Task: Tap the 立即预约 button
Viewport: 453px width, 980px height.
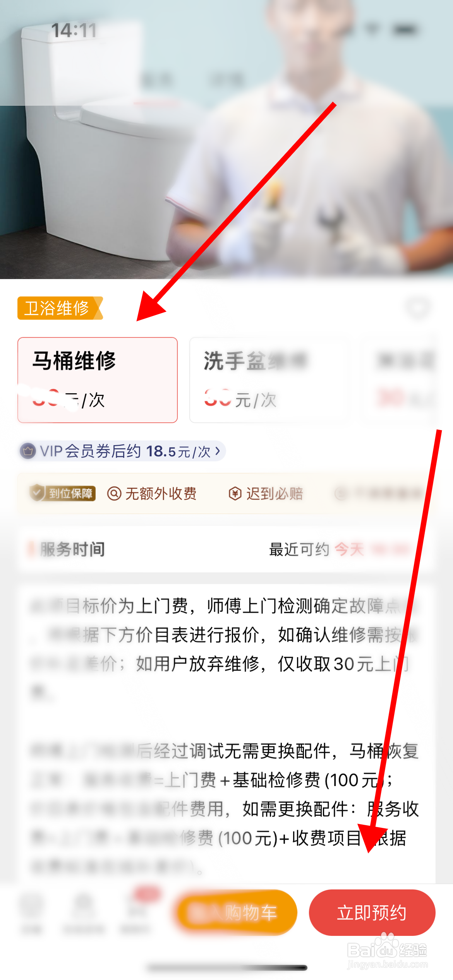Action: tap(372, 913)
